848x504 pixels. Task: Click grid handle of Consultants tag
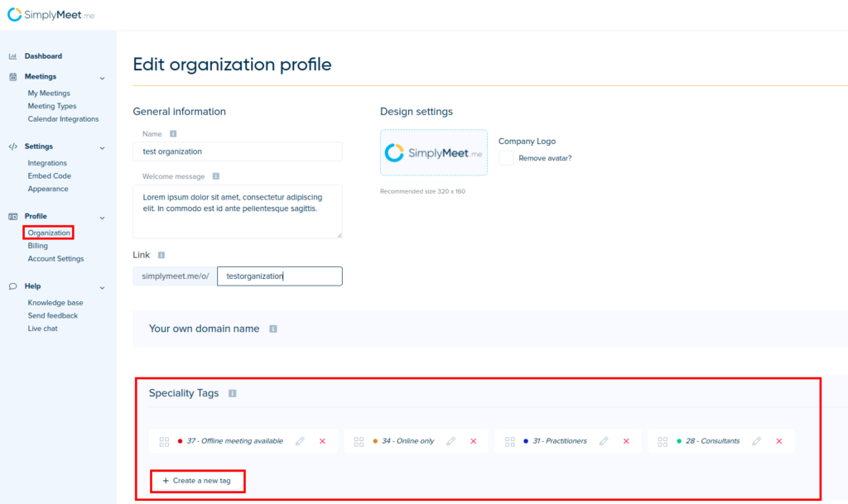662,442
